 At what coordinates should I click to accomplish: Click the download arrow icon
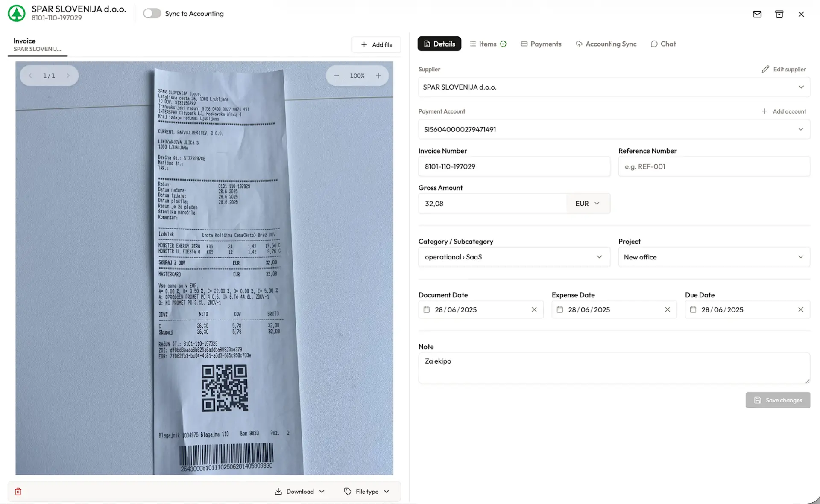pyautogui.click(x=278, y=492)
